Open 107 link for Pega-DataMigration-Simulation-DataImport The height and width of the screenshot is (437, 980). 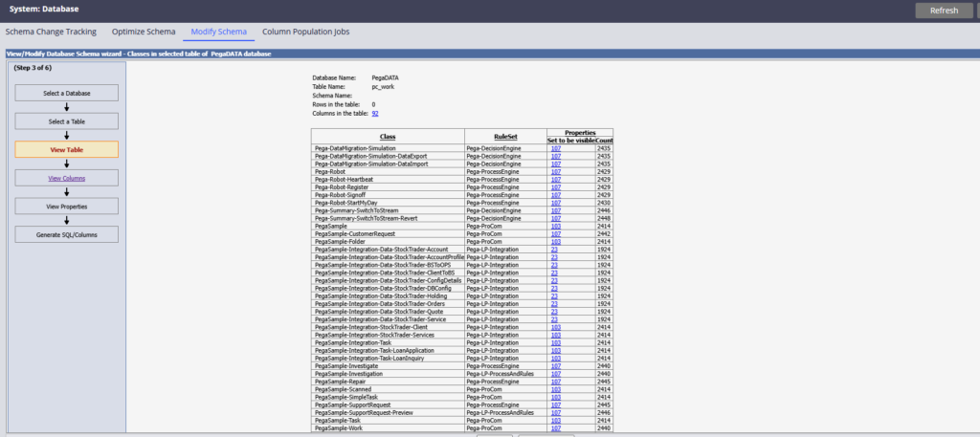coord(556,164)
